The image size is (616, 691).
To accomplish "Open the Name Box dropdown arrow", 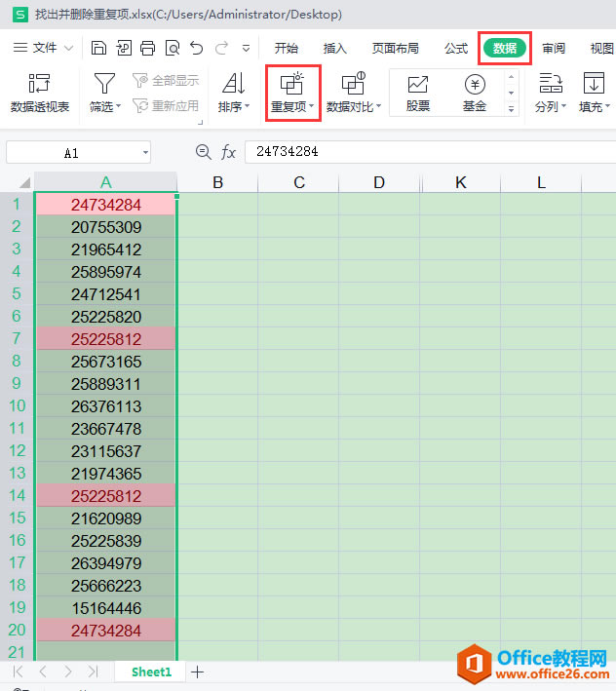I will (144, 153).
